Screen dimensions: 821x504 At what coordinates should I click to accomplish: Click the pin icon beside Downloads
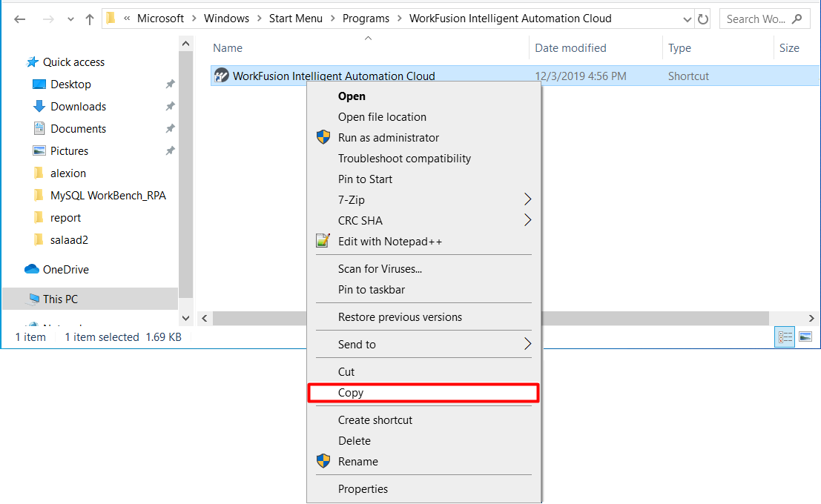tap(170, 106)
